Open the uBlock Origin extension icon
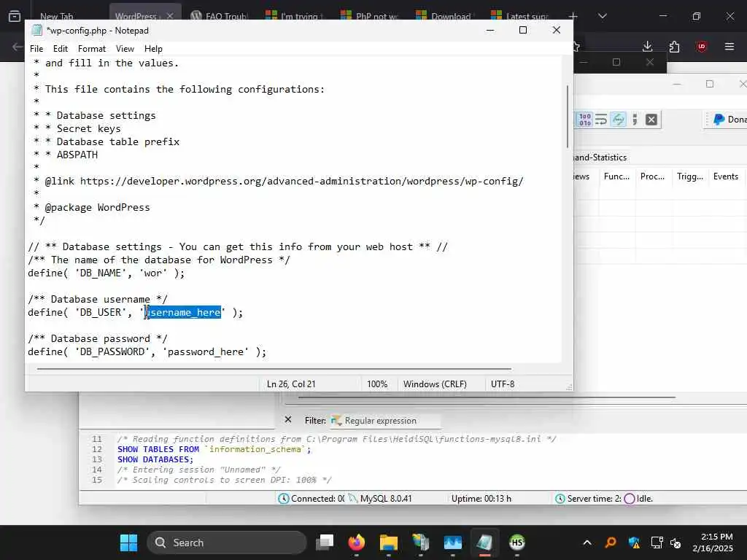This screenshot has height=560, width=747. coord(701,46)
